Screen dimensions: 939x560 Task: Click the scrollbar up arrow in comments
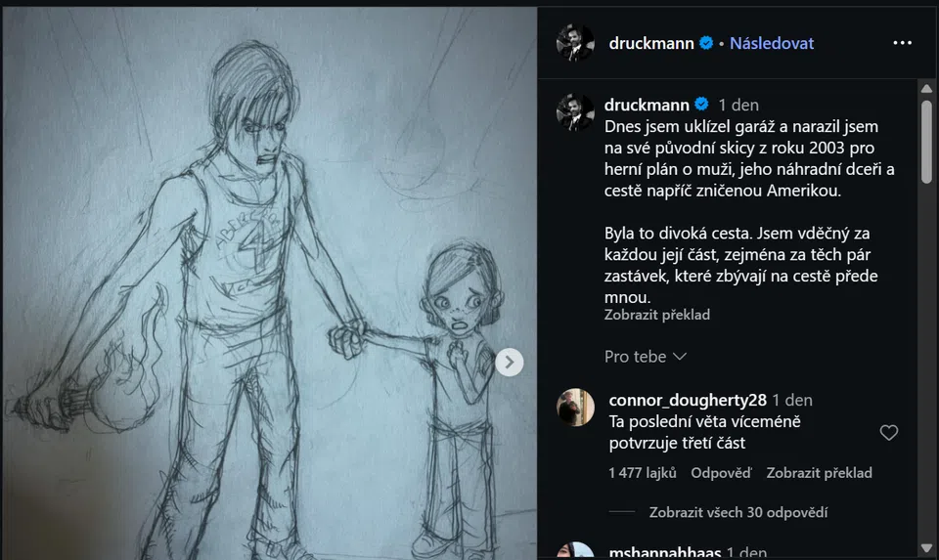click(x=926, y=89)
